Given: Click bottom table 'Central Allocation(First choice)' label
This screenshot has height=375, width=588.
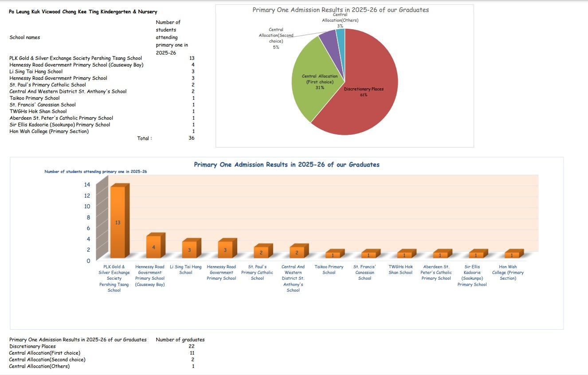Looking at the screenshot, I should click(x=45, y=353).
